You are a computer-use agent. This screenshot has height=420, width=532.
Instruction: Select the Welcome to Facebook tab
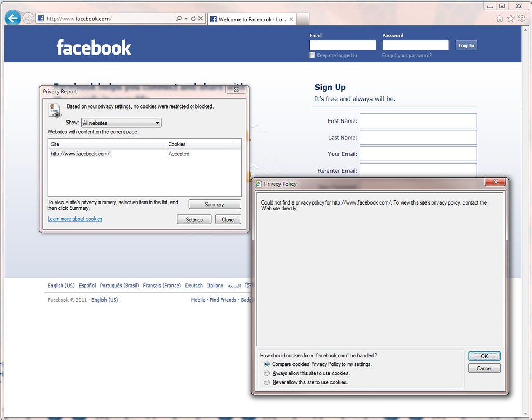pyautogui.click(x=251, y=19)
